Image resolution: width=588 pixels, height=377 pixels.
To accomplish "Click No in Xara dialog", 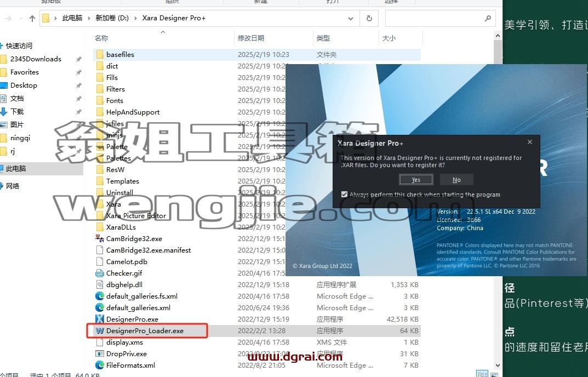I will coord(456,180).
